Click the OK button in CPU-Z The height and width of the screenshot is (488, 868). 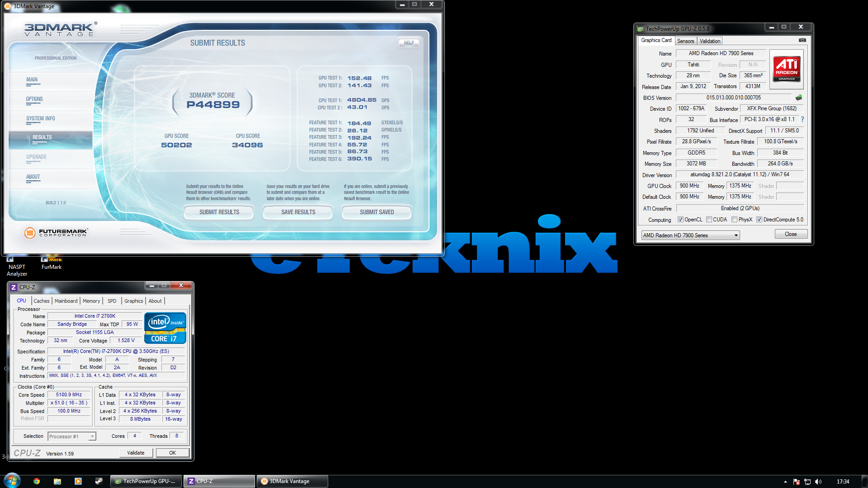[x=172, y=453]
